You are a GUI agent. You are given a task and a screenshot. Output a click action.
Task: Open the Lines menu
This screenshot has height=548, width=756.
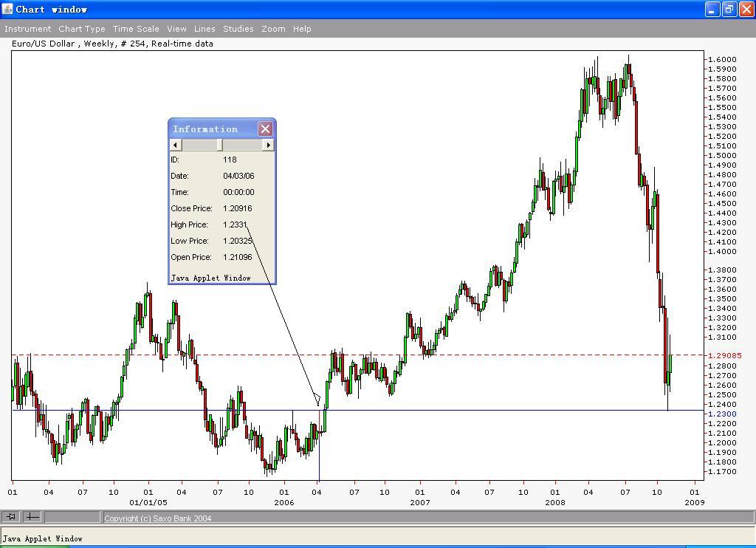tap(205, 29)
